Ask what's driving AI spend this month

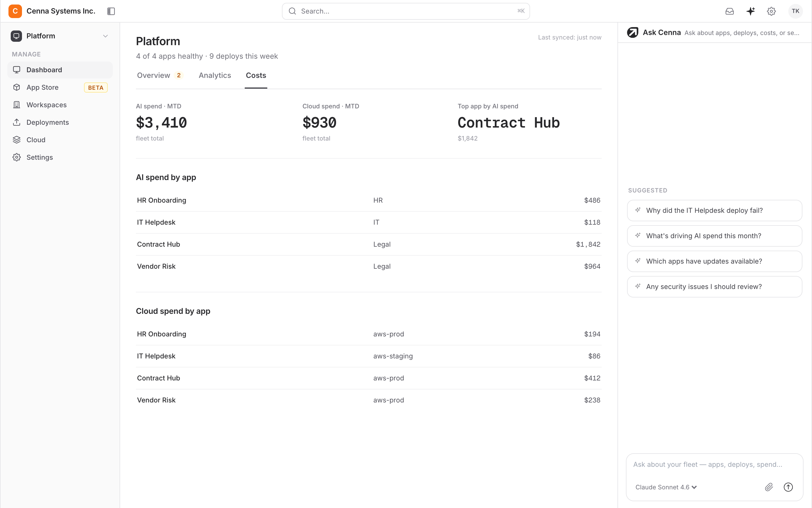[x=714, y=236]
